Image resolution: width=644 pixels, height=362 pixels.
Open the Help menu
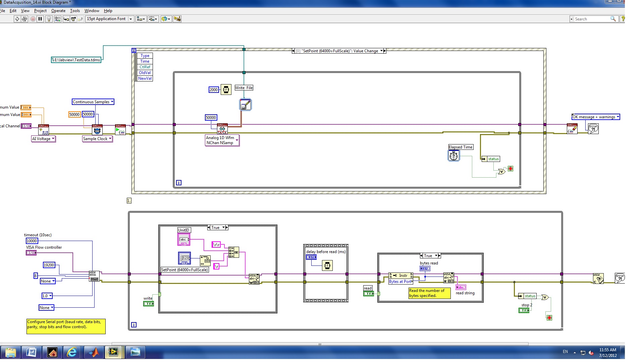click(x=108, y=11)
